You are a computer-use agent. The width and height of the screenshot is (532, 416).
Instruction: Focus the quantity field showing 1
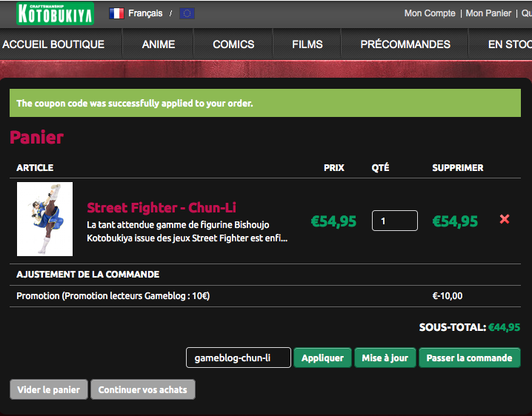(x=395, y=221)
